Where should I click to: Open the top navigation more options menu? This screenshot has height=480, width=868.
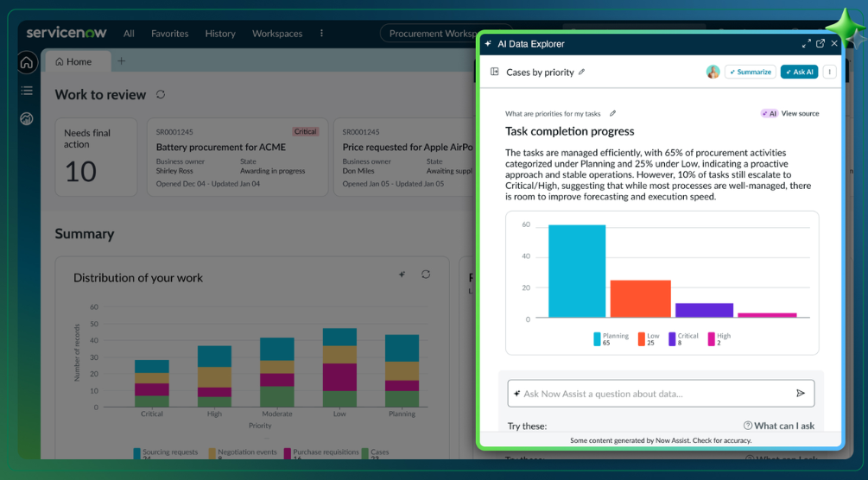coord(322,34)
